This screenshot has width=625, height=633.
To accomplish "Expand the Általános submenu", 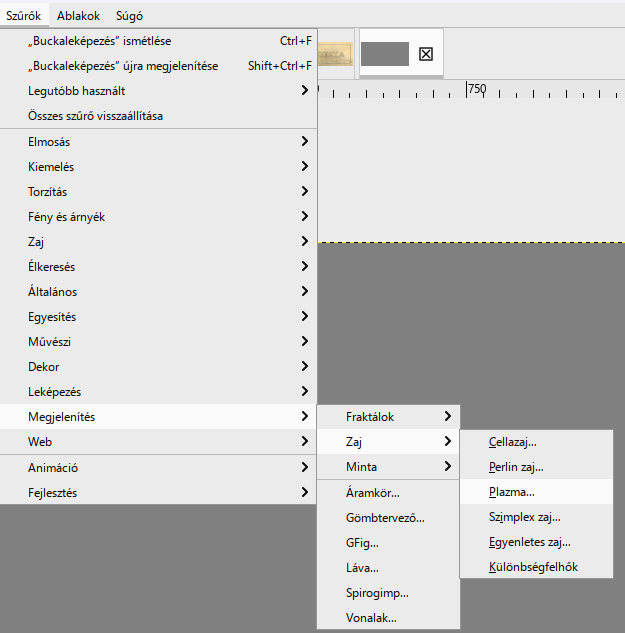I will [158, 292].
